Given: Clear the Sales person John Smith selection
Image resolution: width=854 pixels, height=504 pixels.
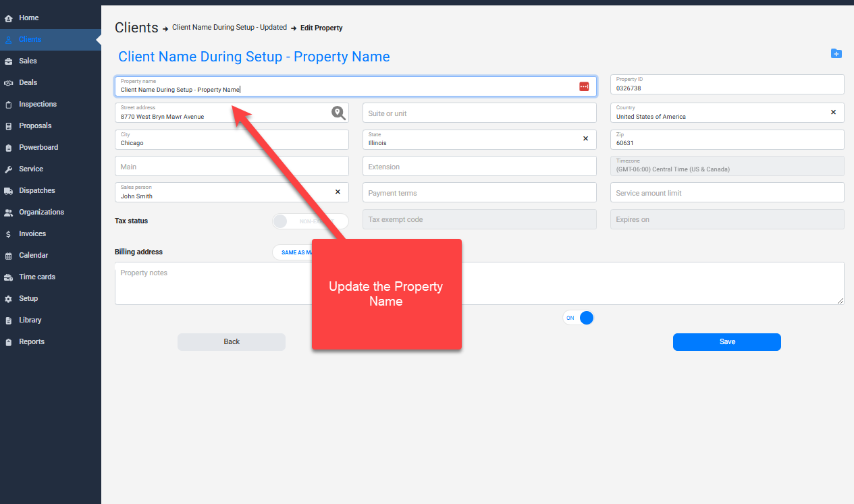Looking at the screenshot, I should [338, 192].
